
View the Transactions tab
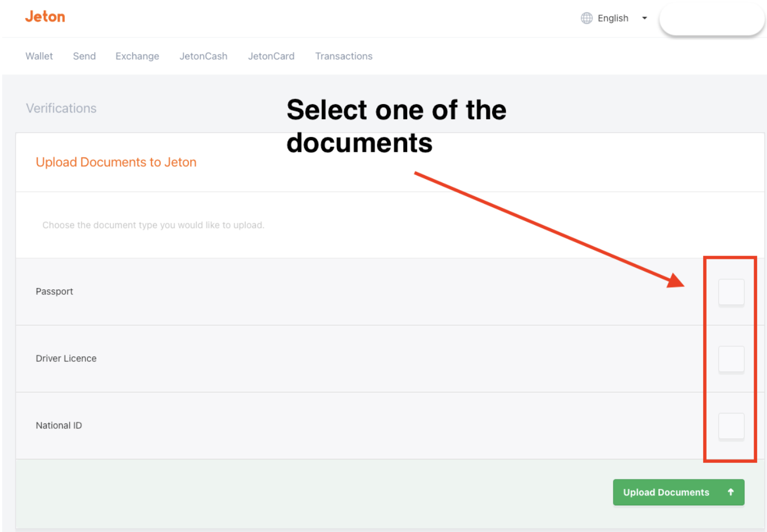pyautogui.click(x=344, y=56)
